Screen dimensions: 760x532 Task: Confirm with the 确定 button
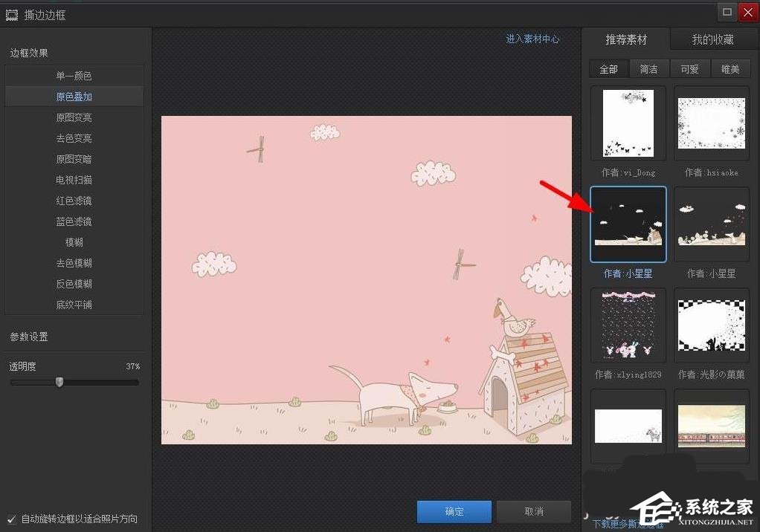point(454,511)
